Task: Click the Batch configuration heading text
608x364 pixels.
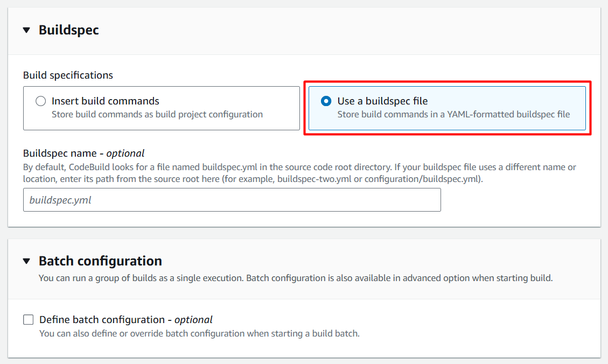Action: coord(100,261)
